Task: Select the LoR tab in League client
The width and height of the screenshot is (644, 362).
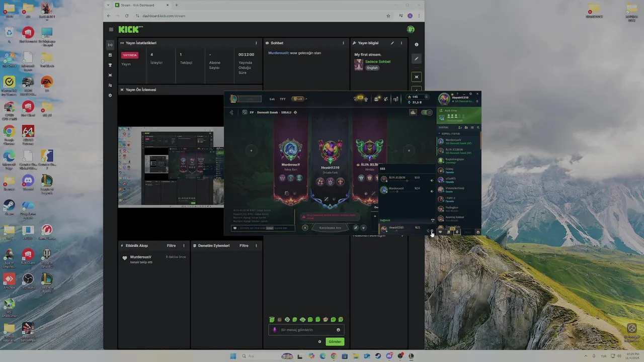Action: tap(298, 99)
